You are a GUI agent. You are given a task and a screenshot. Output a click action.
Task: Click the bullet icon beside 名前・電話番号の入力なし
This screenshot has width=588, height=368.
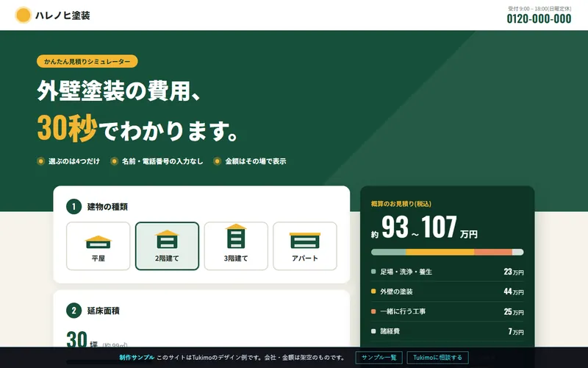tap(114, 161)
